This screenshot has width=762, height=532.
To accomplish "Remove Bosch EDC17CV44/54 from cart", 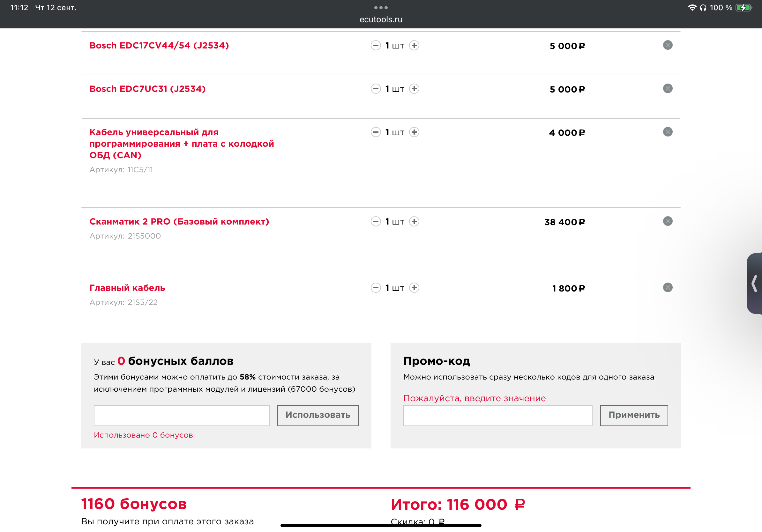I will (668, 45).
